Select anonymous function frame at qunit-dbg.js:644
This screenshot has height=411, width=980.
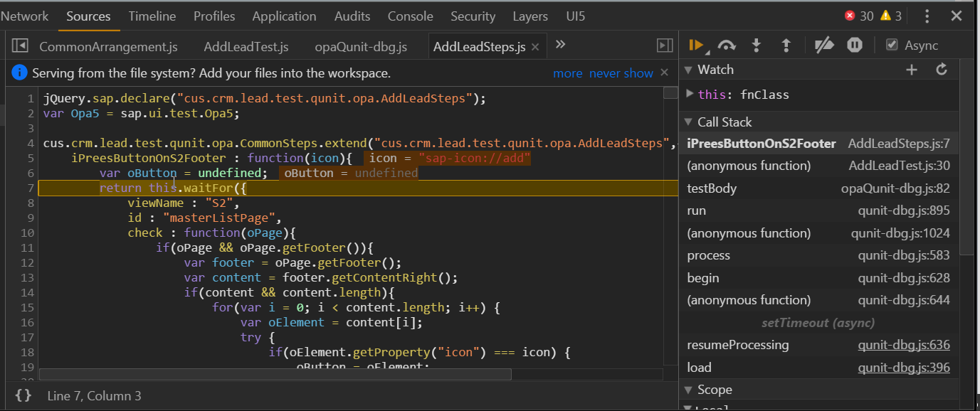coord(818,300)
